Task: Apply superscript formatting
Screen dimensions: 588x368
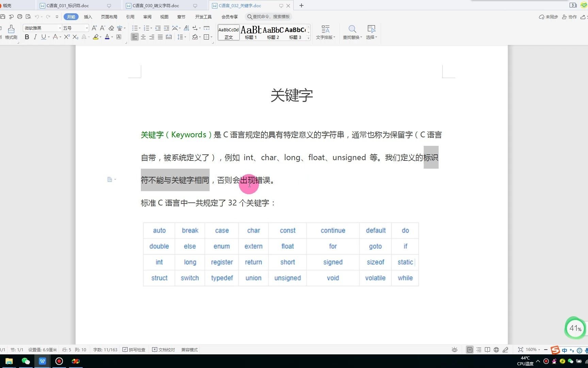Action: point(67,37)
